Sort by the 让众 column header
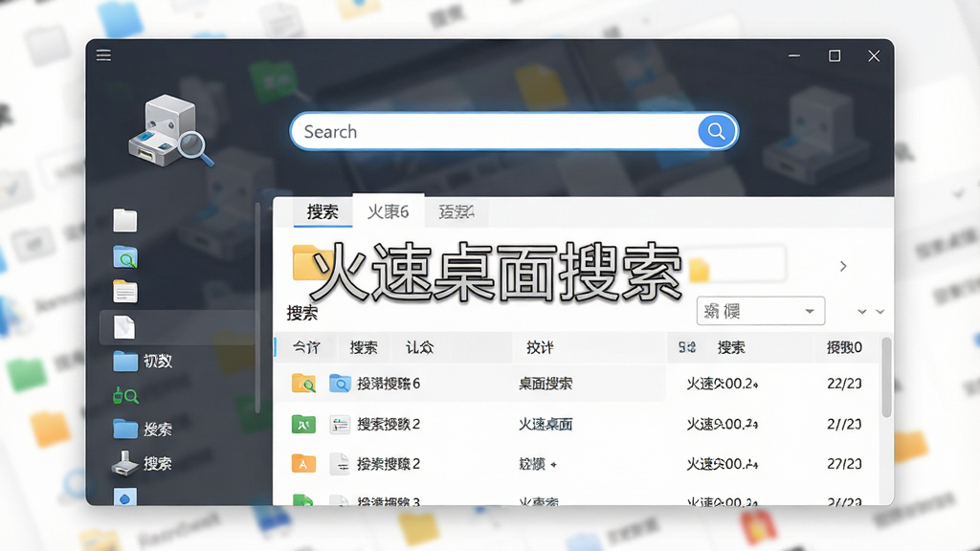Image resolution: width=980 pixels, height=551 pixels. tap(419, 347)
